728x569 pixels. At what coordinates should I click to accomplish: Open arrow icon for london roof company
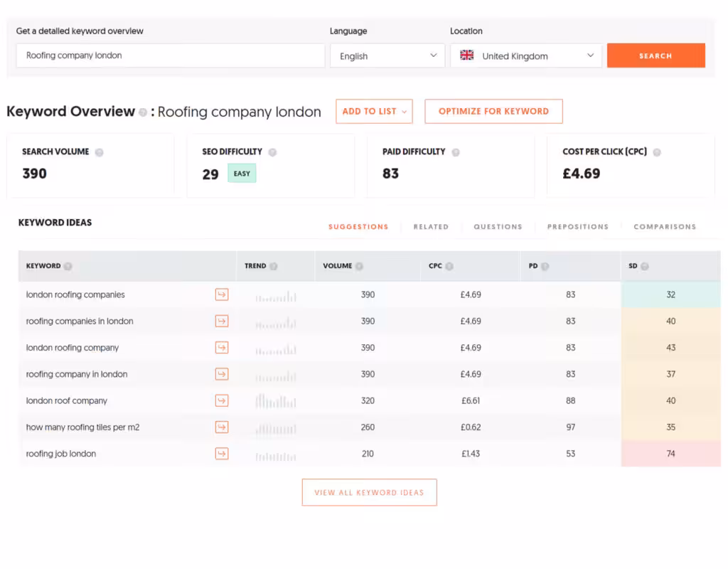pyautogui.click(x=222, y=400)
